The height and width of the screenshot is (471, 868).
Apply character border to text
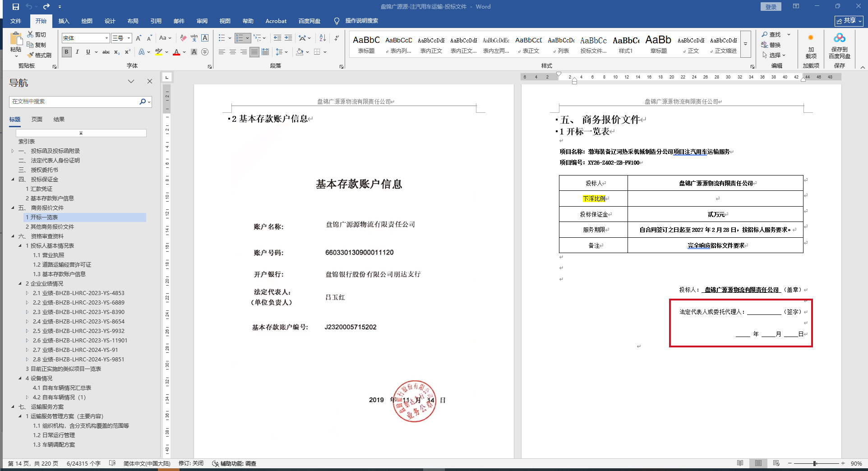pos(205,38)
